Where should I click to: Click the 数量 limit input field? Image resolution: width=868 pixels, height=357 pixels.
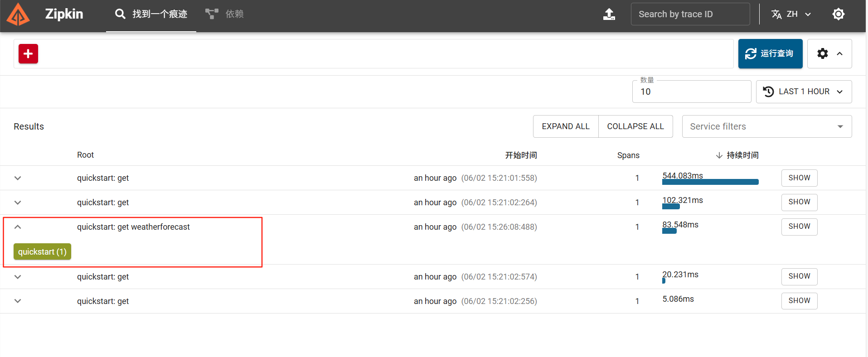tap(692, 92)
